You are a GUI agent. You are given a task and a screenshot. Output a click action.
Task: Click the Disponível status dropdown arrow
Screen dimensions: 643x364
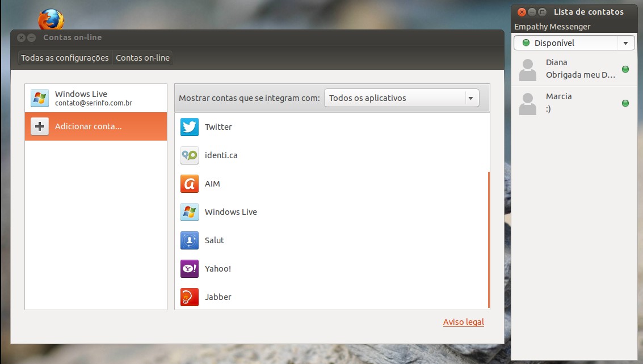626,43
